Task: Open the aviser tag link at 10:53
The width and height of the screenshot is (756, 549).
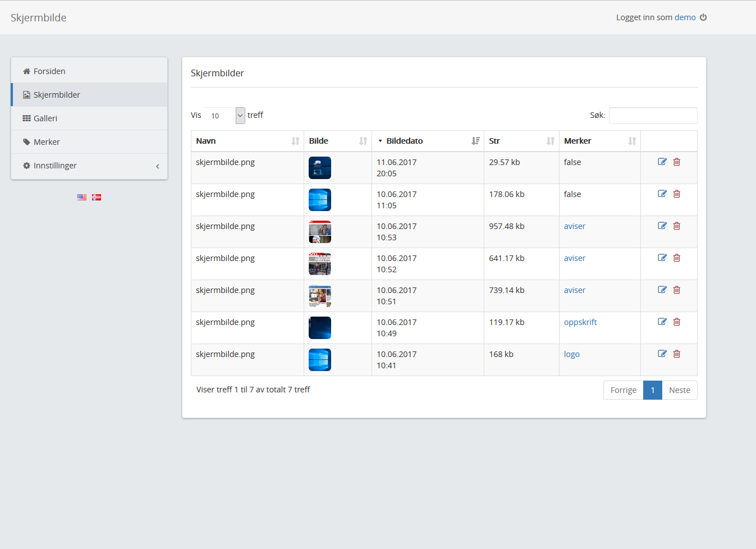Action: [x=574, y=226]
